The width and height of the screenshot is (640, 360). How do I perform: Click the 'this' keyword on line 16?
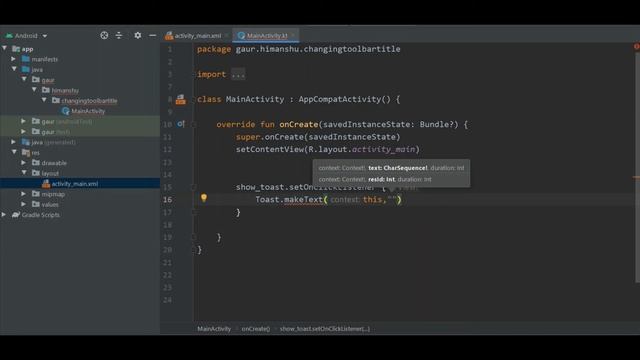(372, 200)
